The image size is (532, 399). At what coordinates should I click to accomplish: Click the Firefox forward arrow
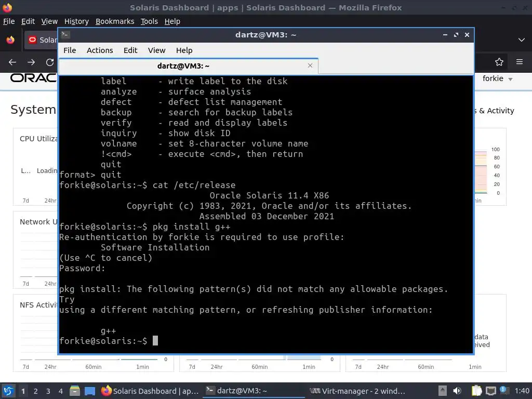31,62
